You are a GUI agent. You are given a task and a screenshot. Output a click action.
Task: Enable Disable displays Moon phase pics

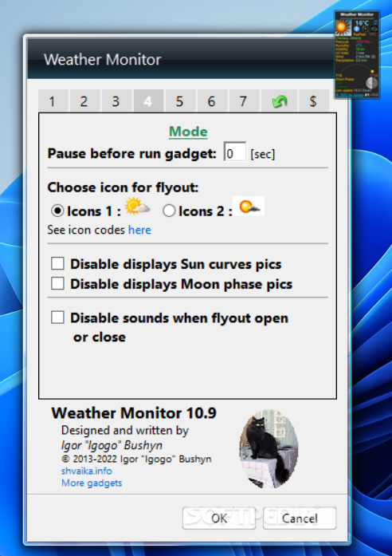click(x=57, y=283)
